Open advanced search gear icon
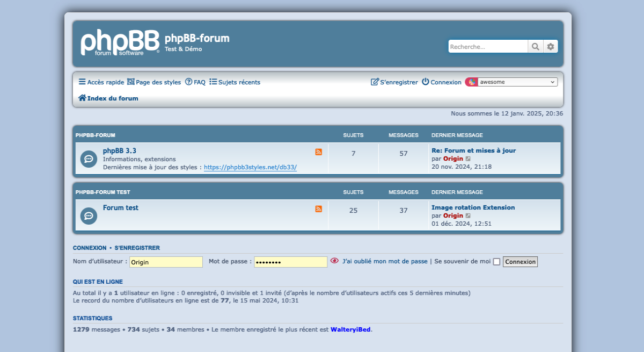This screenshot has width=644, height=352. click(551, 47)
